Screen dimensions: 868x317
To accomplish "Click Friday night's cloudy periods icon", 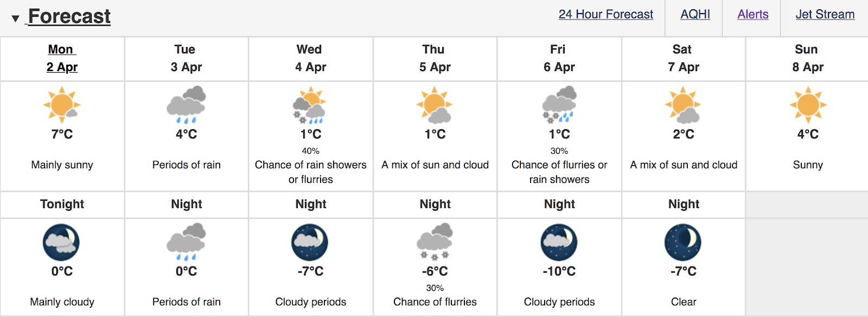I will [x=559, y=242].
